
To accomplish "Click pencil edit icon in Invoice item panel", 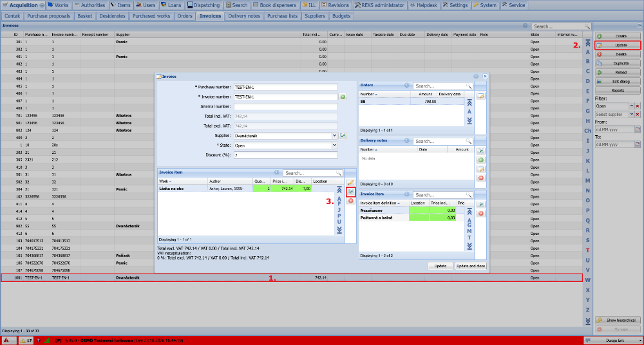I will 350,182.
